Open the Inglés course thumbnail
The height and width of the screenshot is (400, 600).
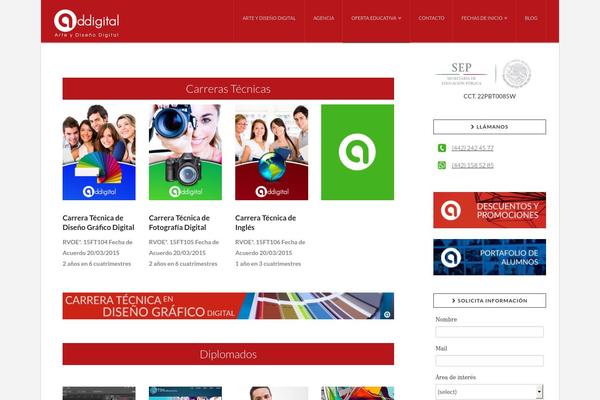tap(271, 152)
